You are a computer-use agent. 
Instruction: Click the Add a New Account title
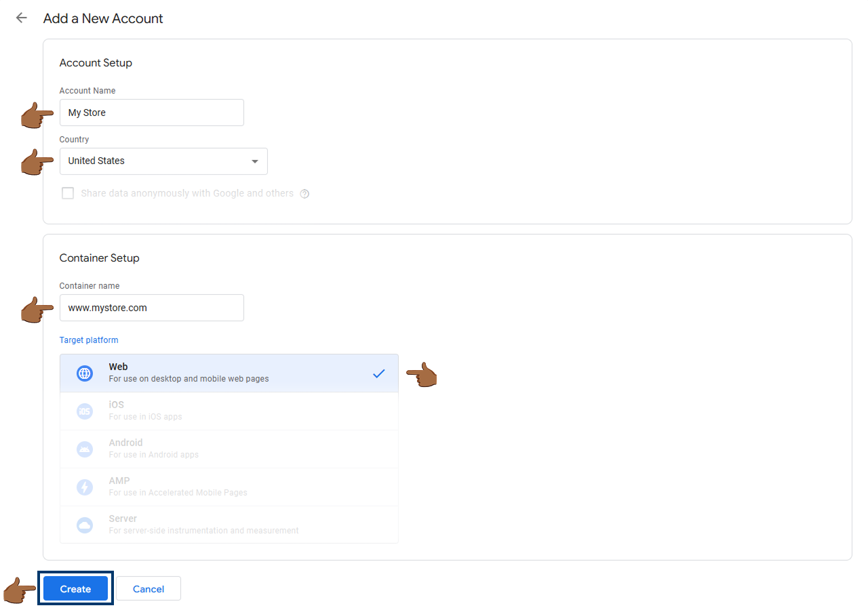(103, 18)
